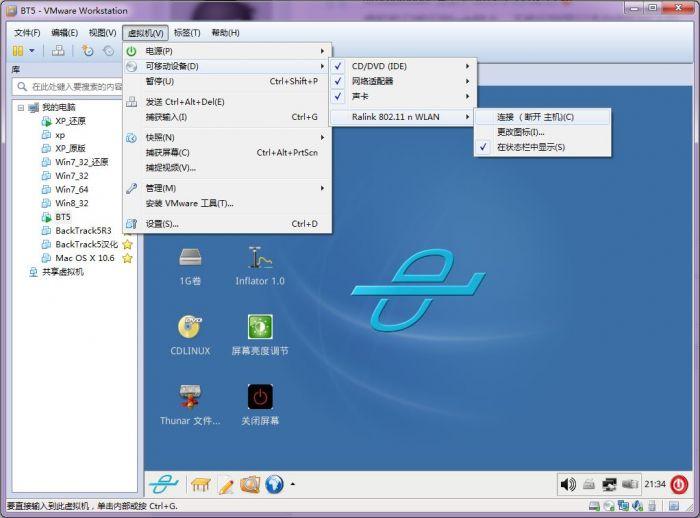Click the pencil editor icon in guest panel

tap(226, 485)
